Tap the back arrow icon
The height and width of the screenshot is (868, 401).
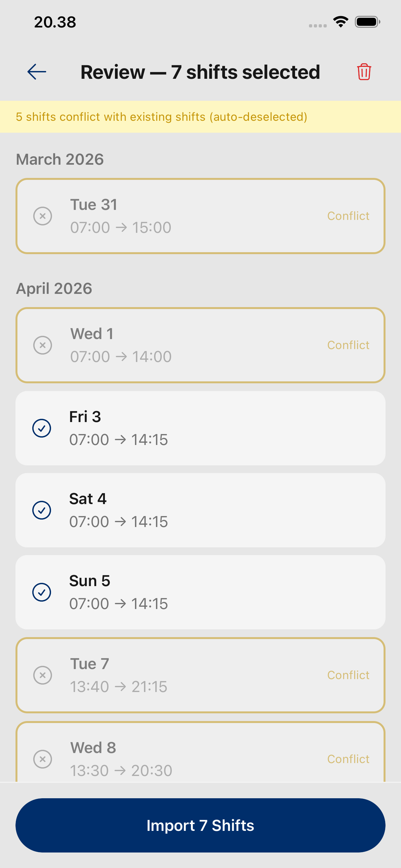click(36, 72)
